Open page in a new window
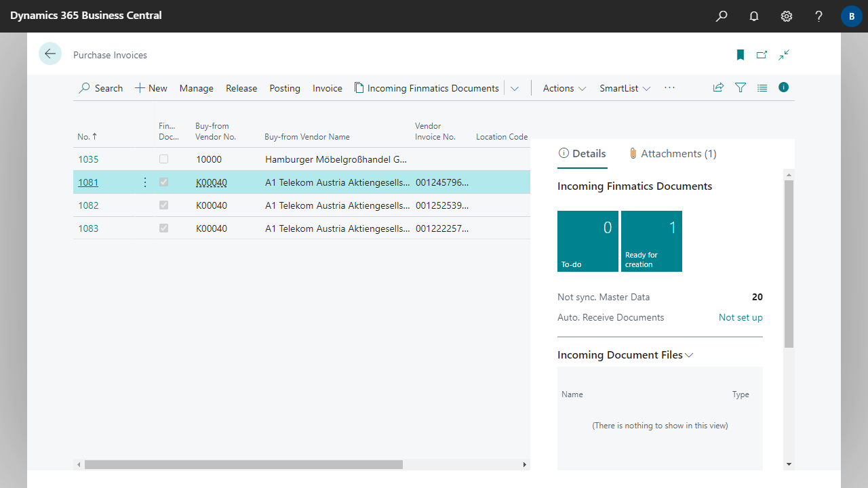This screenshot has width=868, height=488. pos(762,55)
